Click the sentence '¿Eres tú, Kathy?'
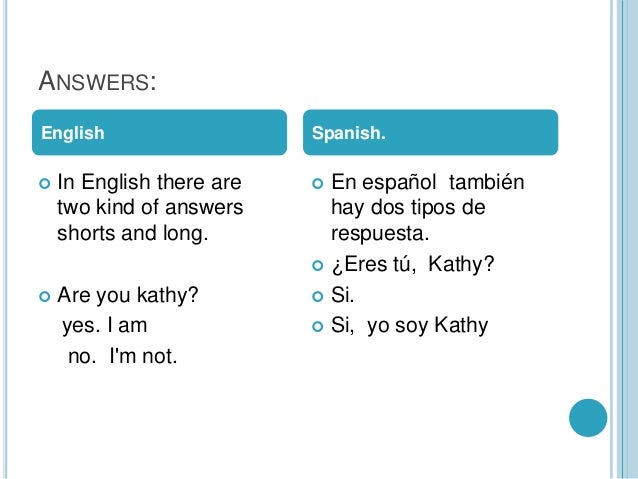The image size is (638, 479). pos(413,265)
